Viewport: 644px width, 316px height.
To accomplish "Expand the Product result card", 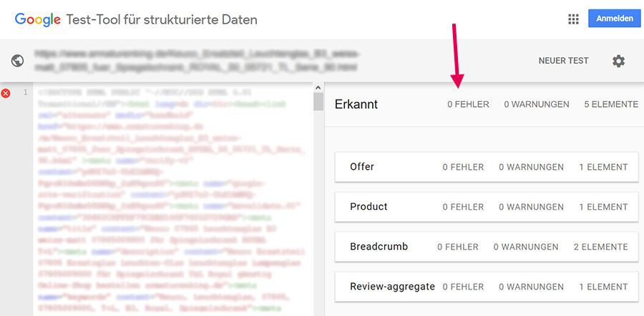I will [x=487, y=206].
